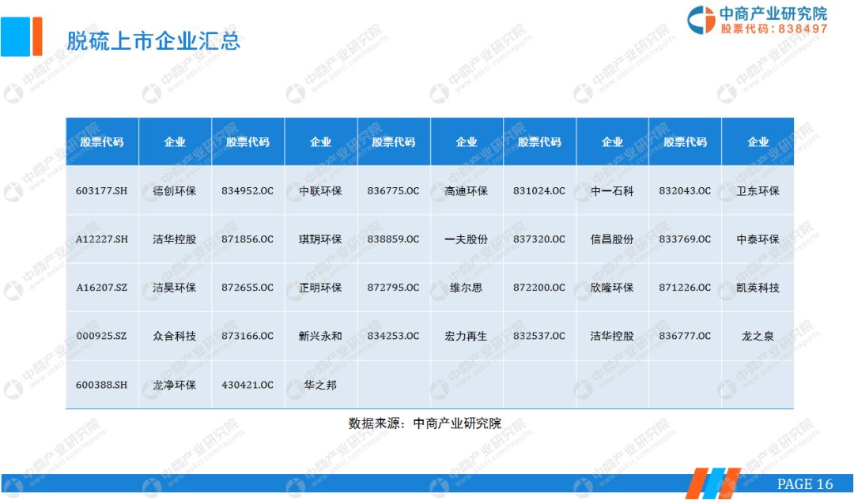
Task: Select the 德创环保 company cell
Action: [x=175, y=190]
